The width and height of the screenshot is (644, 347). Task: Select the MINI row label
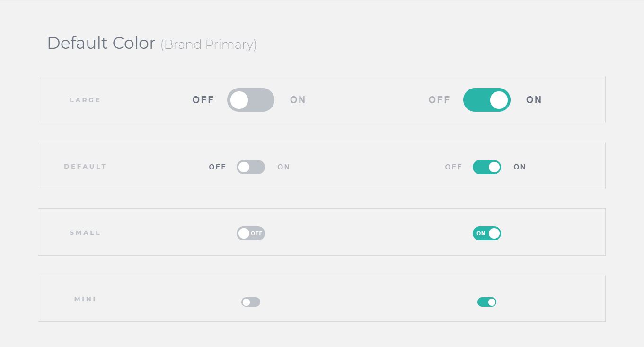coord(85,299)
